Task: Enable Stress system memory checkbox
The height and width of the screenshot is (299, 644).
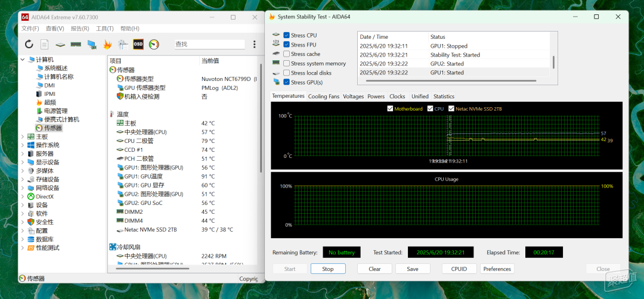Action: point(287,64)
